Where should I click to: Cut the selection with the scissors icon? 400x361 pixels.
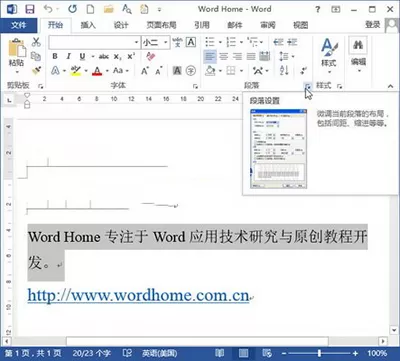click(36, 42)
